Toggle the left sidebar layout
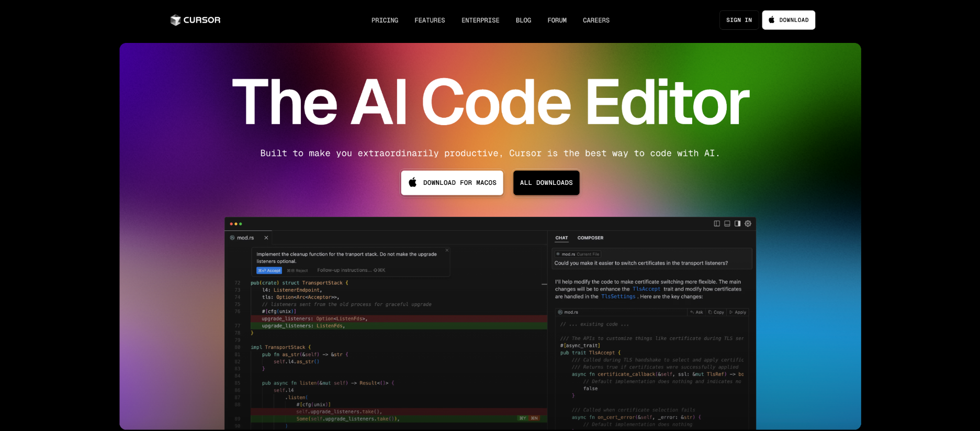Viewport: 980px width, 431px height. pos(717,224)
